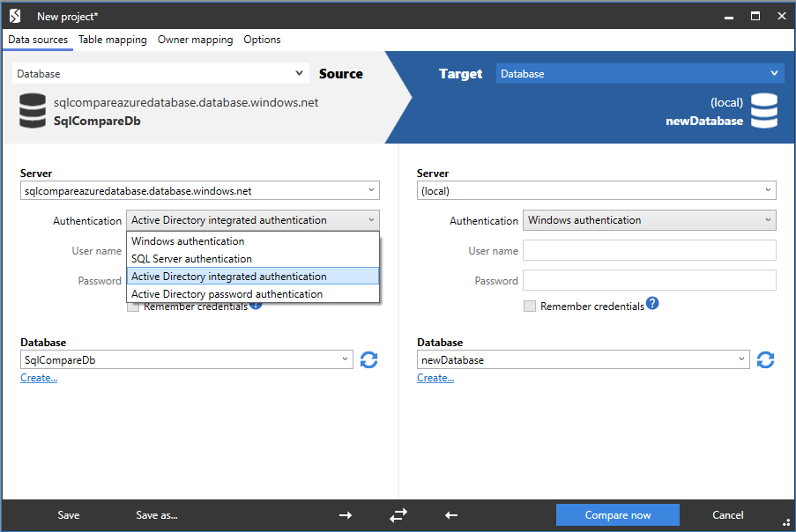Open help for target Remember credentials
Screen dimensions: 796x532
[652, 303]
